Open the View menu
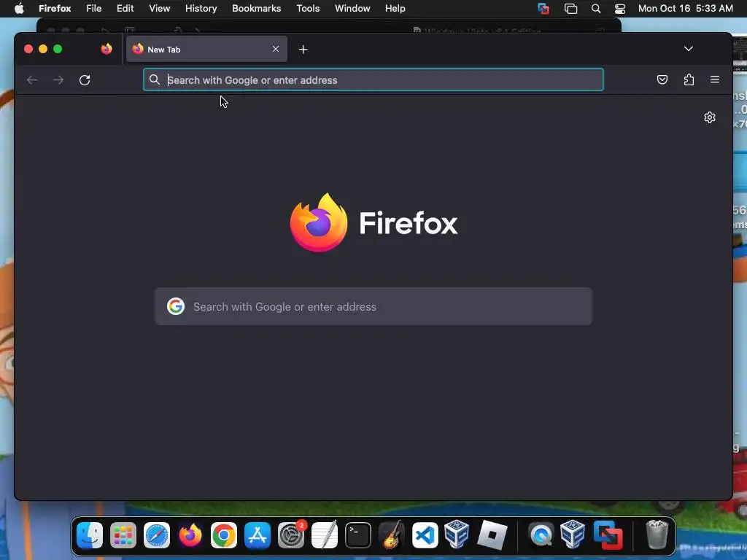The image size is (747, 560). pyautogui.click(x=160, y=9)
